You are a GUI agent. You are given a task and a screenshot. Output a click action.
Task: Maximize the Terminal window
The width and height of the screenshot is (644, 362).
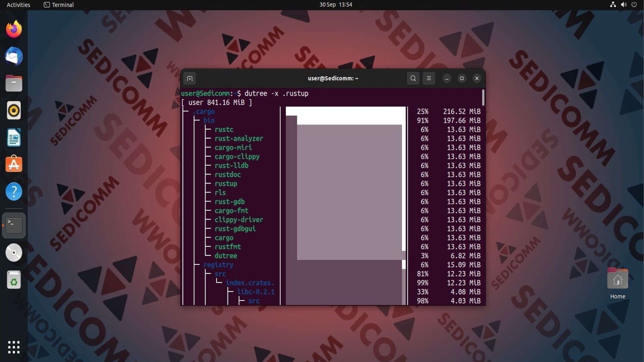tap(462, 78)
